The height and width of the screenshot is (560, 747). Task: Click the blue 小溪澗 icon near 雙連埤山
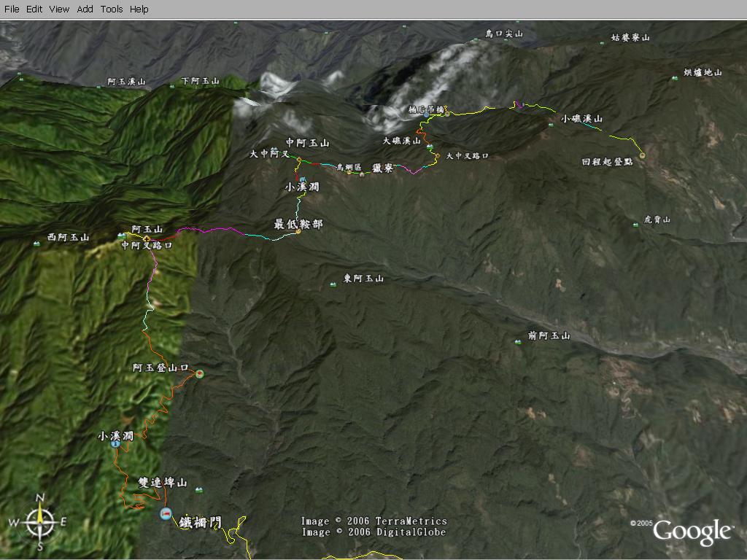[x=115, y=443]
